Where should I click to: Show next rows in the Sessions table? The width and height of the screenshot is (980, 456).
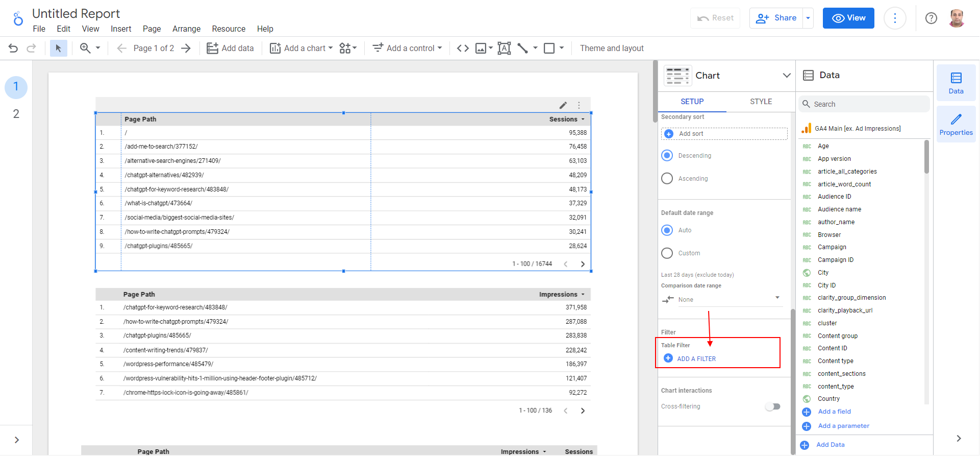[583, 264]
